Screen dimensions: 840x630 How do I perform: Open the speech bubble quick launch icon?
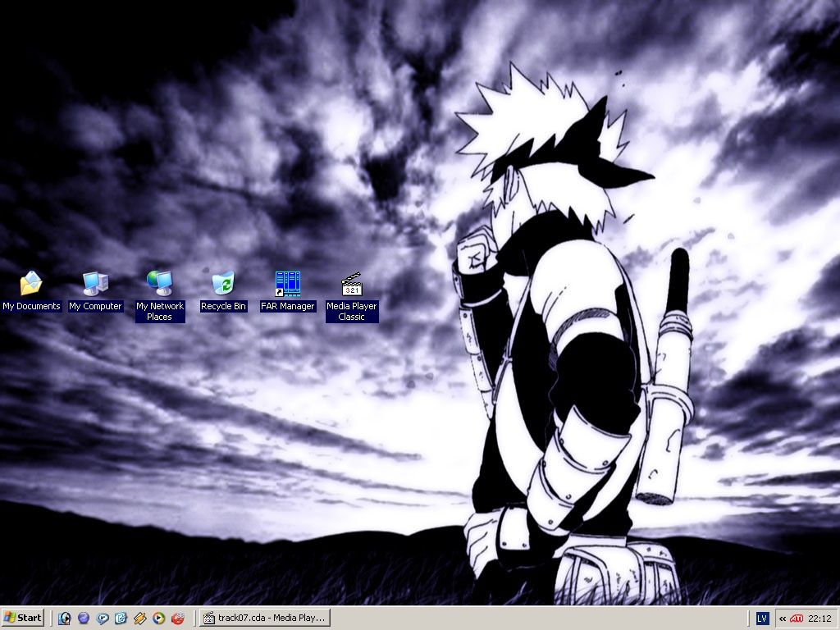[x=103, y=619]
